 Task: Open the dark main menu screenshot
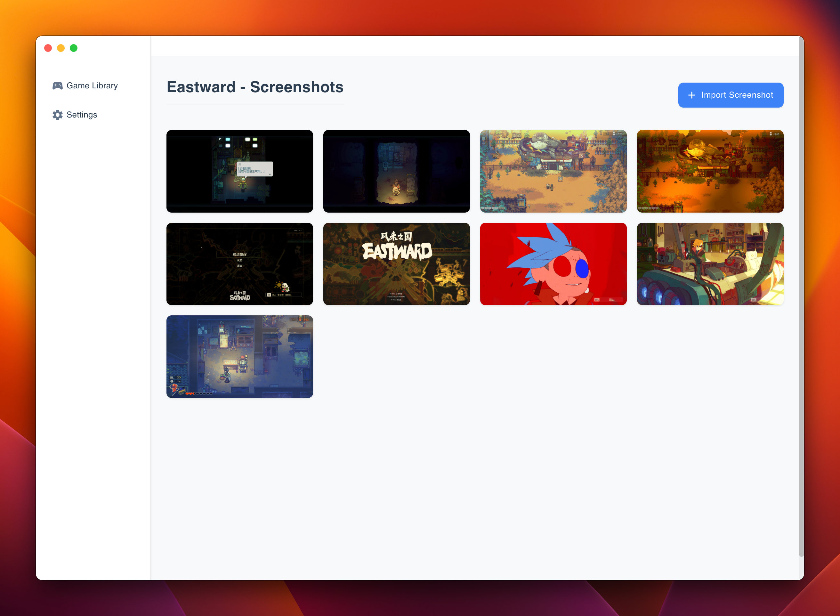239,264
